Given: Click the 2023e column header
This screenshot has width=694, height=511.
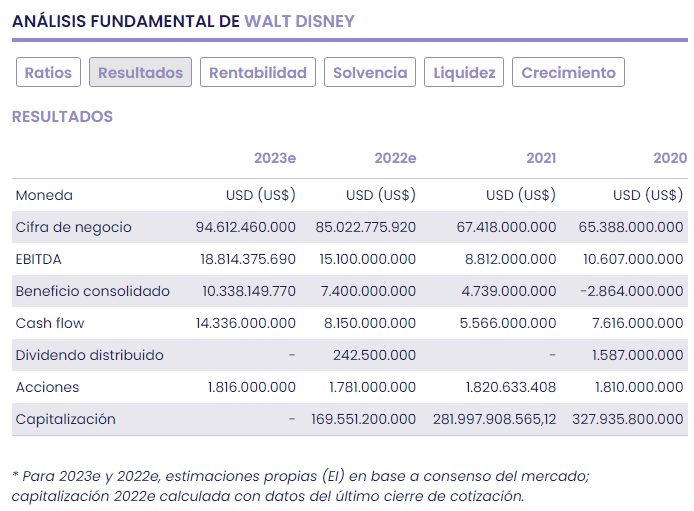Looking at the screenshot, I should pyautogui.click(x=275, y=158).
